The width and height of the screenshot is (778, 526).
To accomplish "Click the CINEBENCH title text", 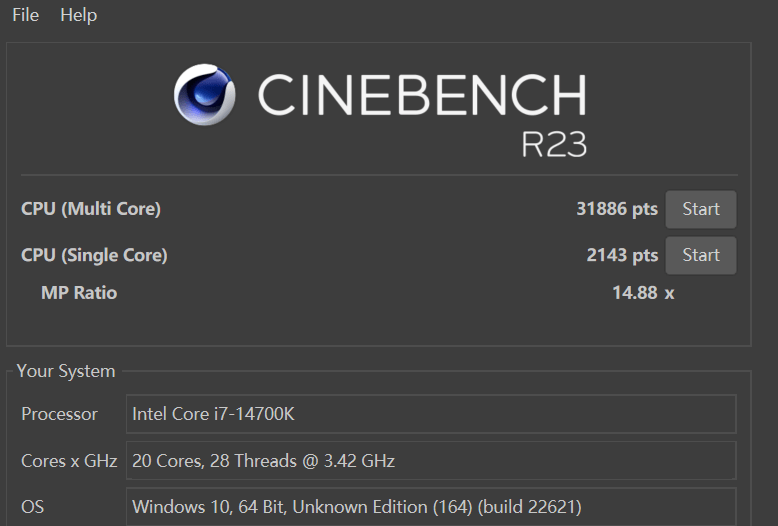I will point(421,96).
